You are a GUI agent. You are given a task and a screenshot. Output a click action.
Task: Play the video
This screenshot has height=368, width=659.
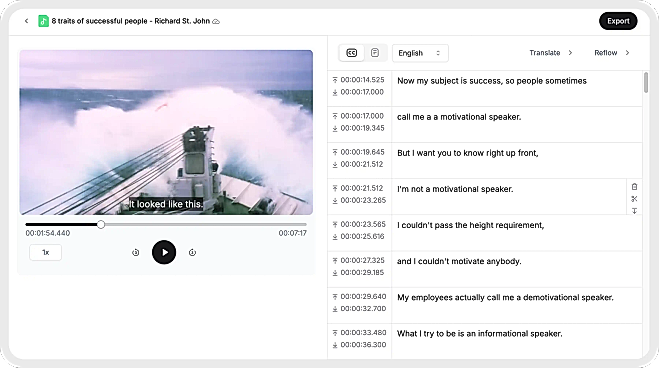pyautogui.click(x=164, y=252)
